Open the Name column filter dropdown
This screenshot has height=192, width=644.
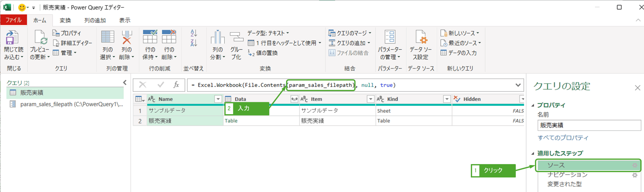[x=218, y=99]
